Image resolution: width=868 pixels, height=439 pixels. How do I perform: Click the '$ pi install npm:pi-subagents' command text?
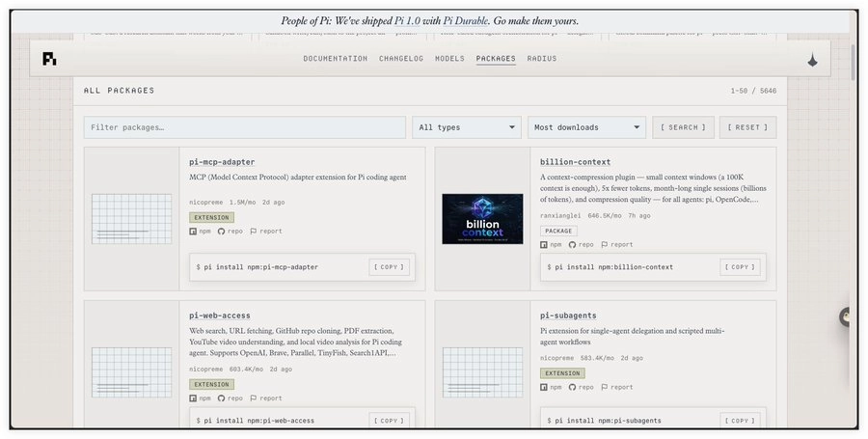click(604, 421)
